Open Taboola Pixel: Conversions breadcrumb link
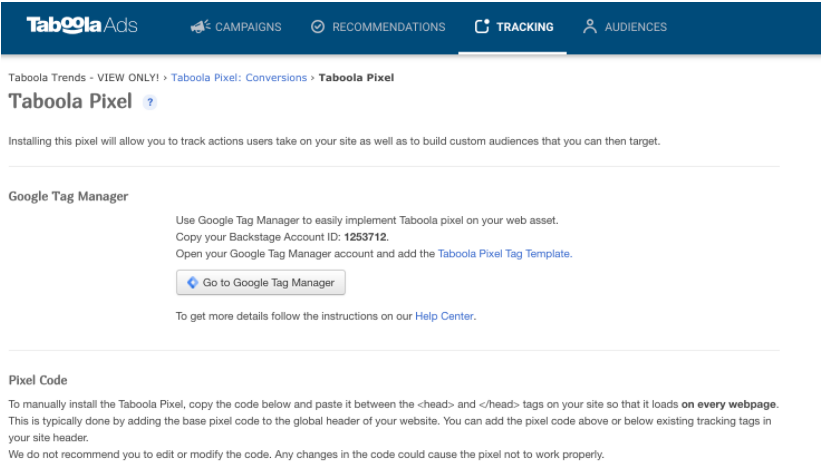 click(239, 78)
